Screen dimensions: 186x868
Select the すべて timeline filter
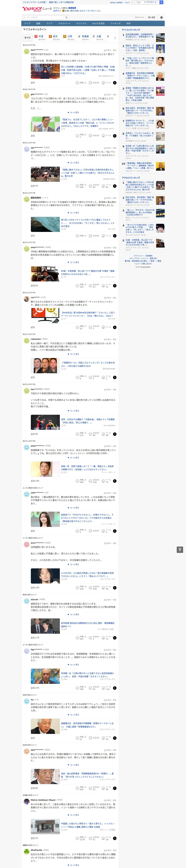coord(28,38)
